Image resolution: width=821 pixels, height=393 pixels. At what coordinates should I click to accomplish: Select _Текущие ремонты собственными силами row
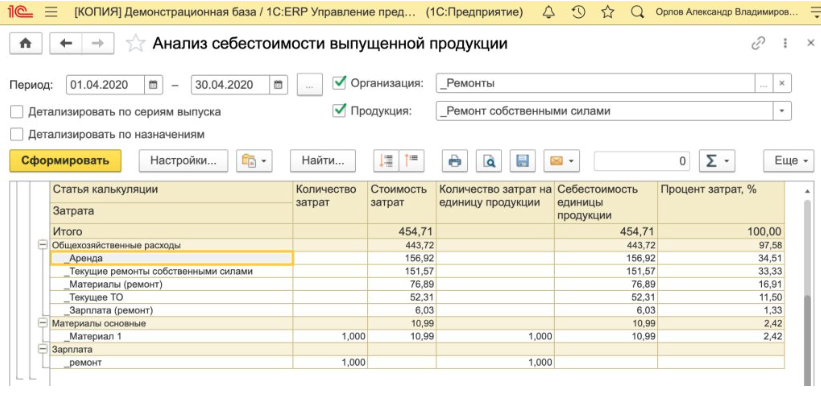[172, 272]
